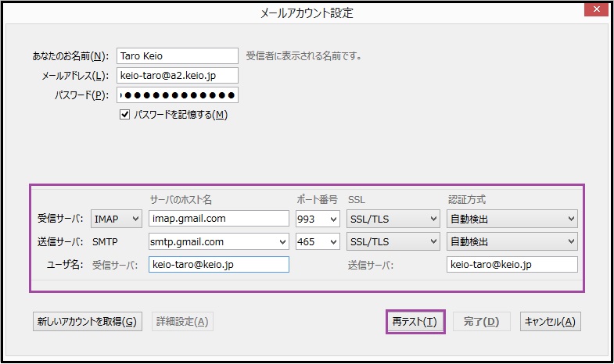Click the 詳細設定 button
The width and height of the screenshot is (614, 364).
(182, 322)
